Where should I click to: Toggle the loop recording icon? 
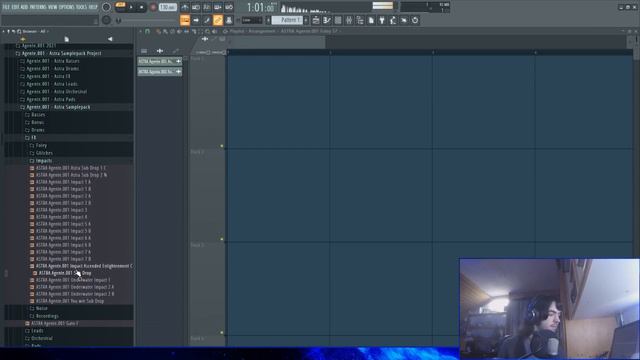click(x=229, y=7)
